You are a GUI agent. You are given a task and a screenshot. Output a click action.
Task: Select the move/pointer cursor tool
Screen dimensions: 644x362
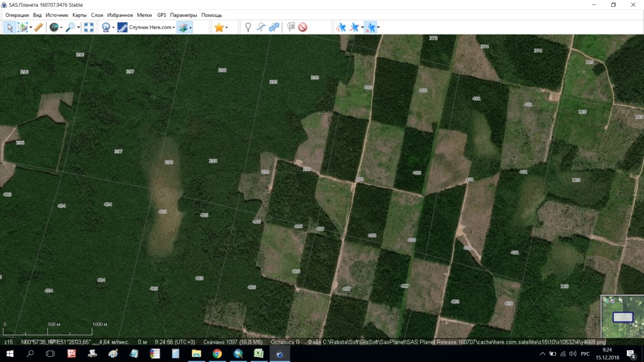tap(10, 27)
